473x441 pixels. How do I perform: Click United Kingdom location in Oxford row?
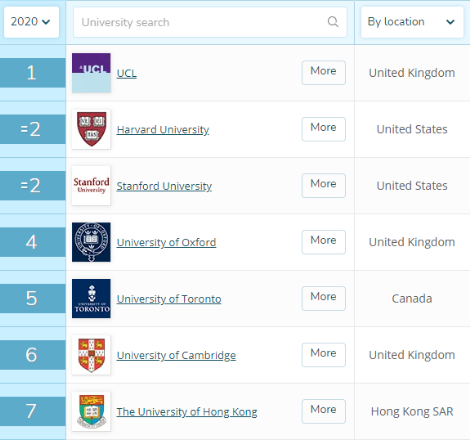pos(412,242)
